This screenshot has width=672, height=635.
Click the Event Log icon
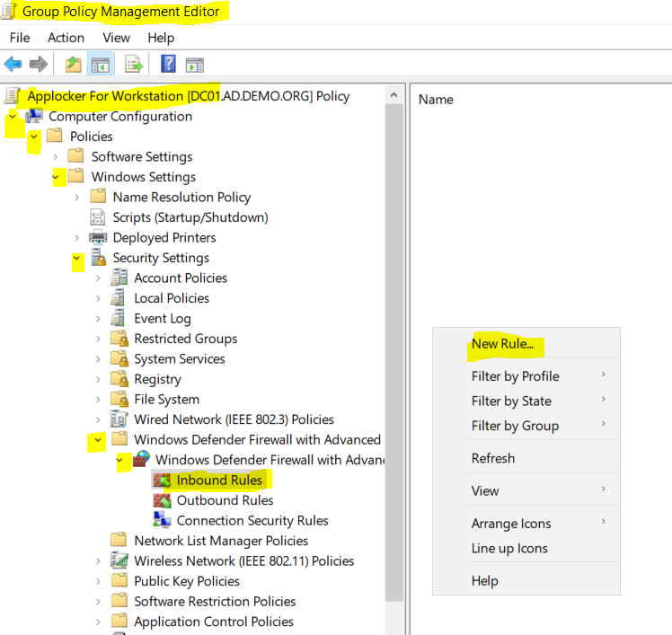[x=118, y=318]
